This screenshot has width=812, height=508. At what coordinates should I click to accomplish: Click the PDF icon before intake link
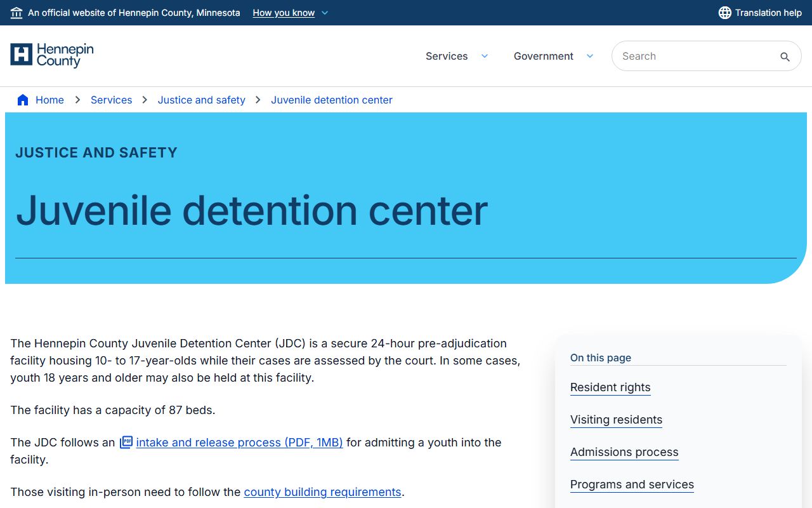(126, 442)
